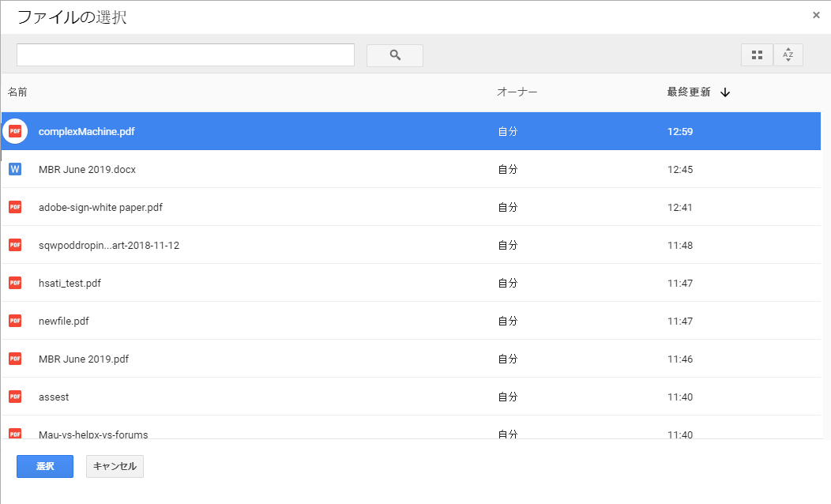Click the PDF icon beside assest
The height and width of the screenshot is (504, 831).
[x=15, y=397]
